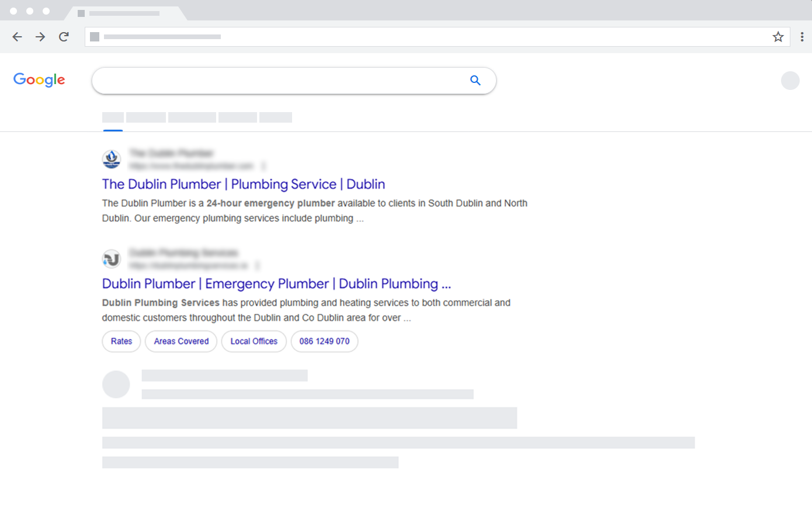
Task: Open the Chrome three-dot menu
Action: [801, 37]
